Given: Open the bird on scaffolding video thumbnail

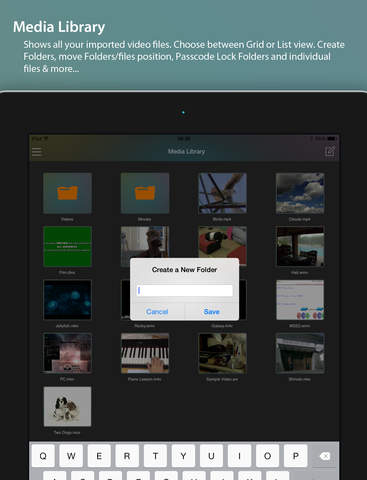Looking at the screenshot, I should point(222,193).
